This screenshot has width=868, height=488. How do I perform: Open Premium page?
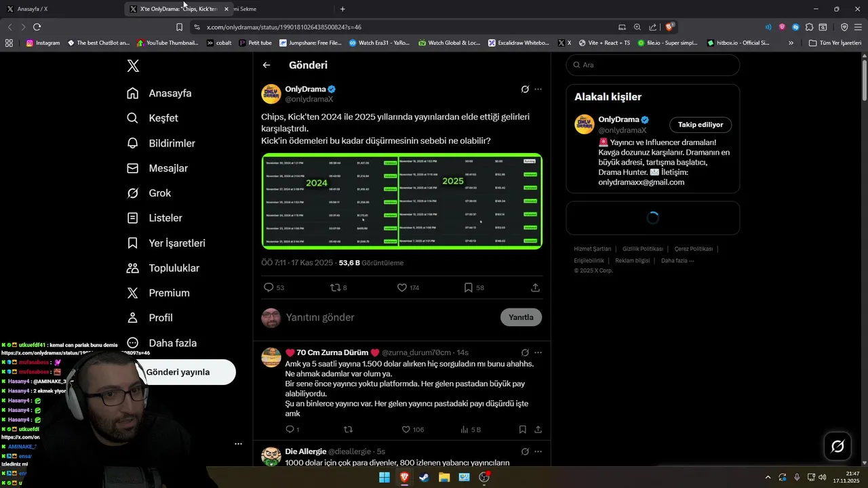[x=158, y=293]
